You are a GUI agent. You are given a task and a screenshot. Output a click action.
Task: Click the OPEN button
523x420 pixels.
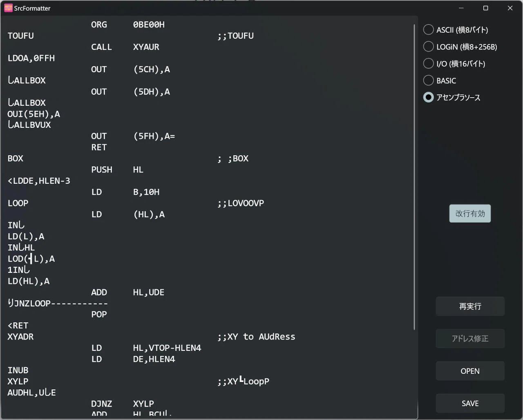470,371
